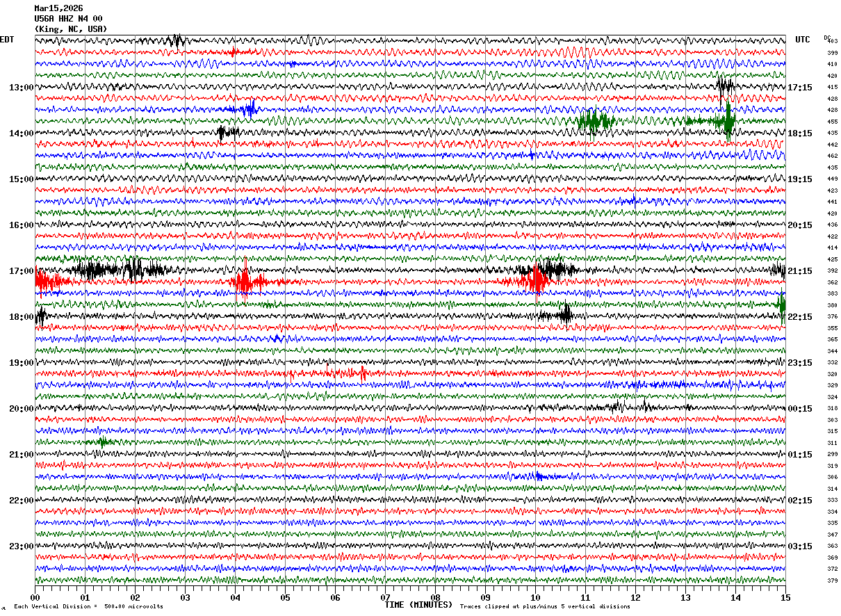Click the 01:15 UTC row label
841x616 pixels.
click(x=799, y=455)
